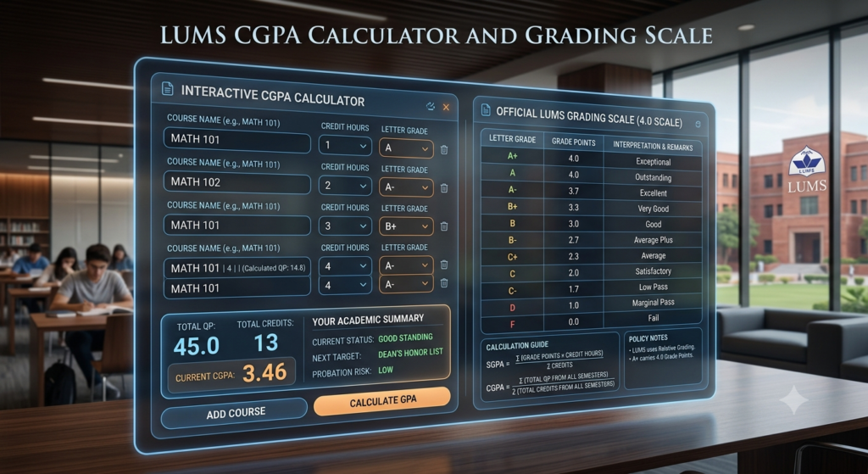The height and width of the screenshot is (474, 868).
Task: Click the Current CGPA value 3.46
Action: [264, 372]
